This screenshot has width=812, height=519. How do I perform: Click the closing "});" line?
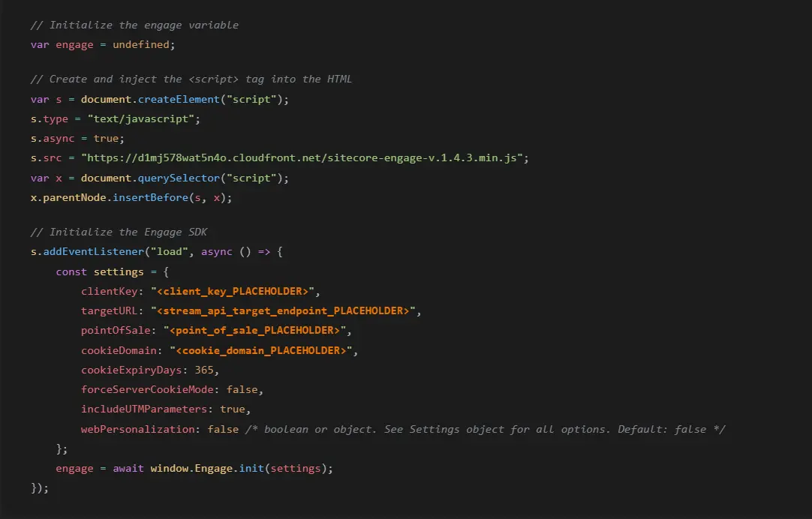39,488
